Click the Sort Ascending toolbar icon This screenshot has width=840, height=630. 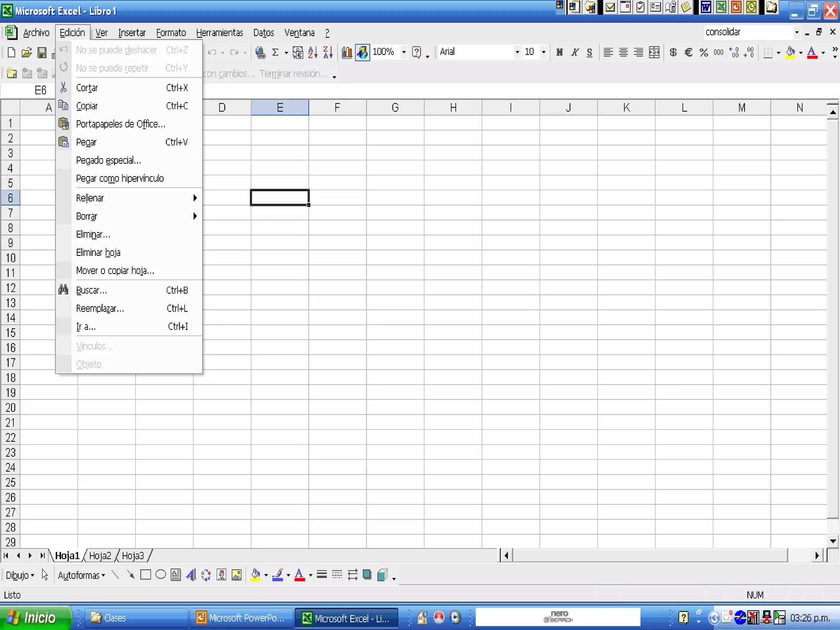(x=313, y=52)
